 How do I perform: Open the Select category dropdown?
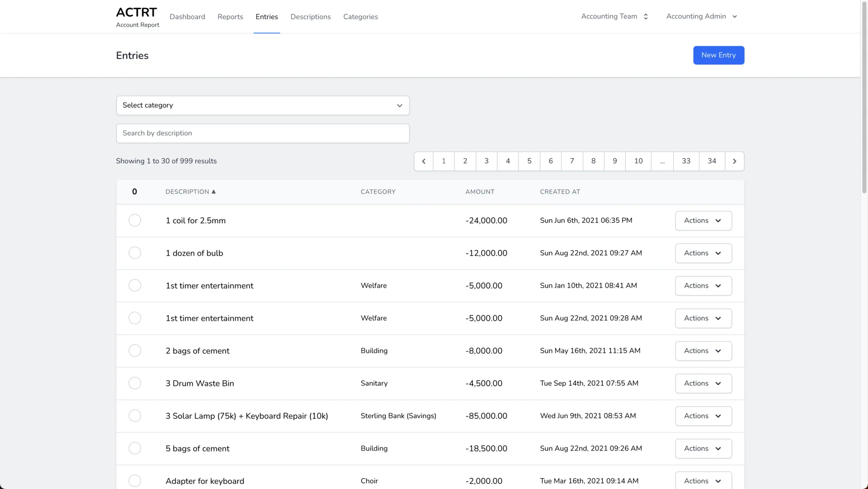point(263,105)
